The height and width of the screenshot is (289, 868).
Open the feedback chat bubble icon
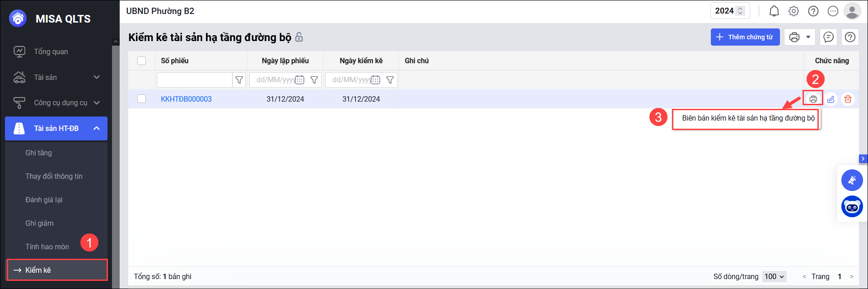pos(828,37)
